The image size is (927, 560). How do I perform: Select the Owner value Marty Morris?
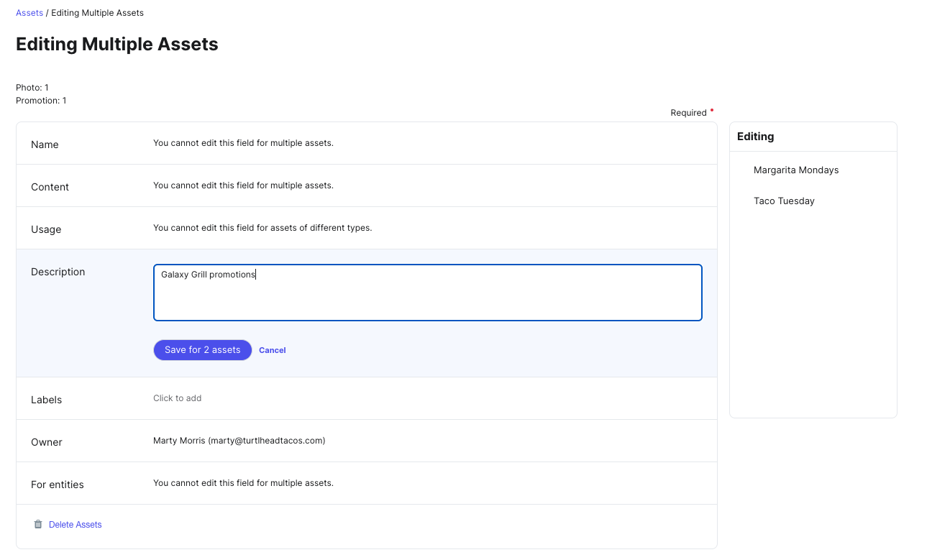(x=239, y=441)
